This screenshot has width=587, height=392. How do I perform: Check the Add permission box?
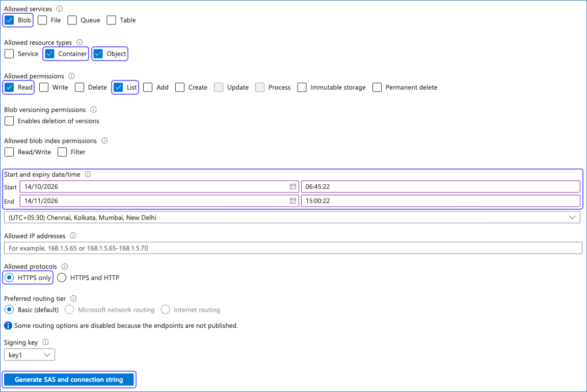[x=148, y=88]
